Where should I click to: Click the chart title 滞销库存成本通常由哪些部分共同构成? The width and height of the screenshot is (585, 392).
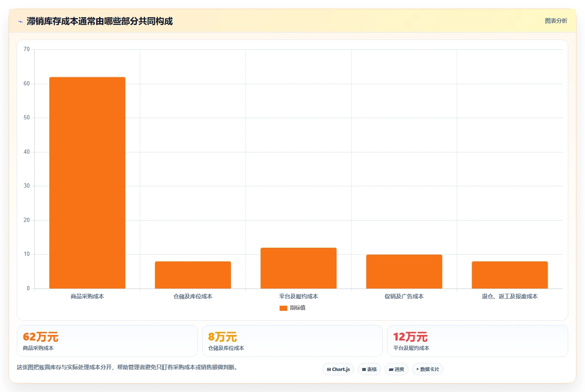[x=100, y=21]
